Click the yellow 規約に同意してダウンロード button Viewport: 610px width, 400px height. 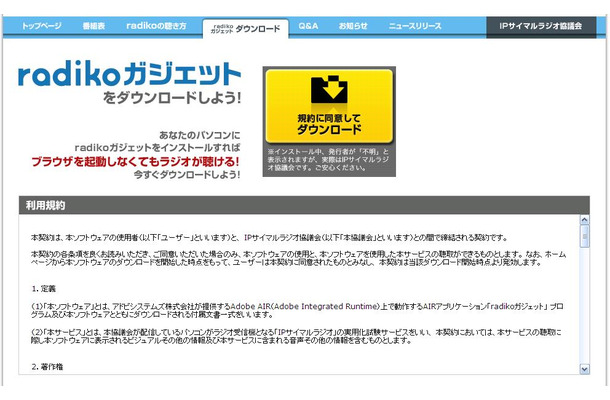(x=329, y=106)
